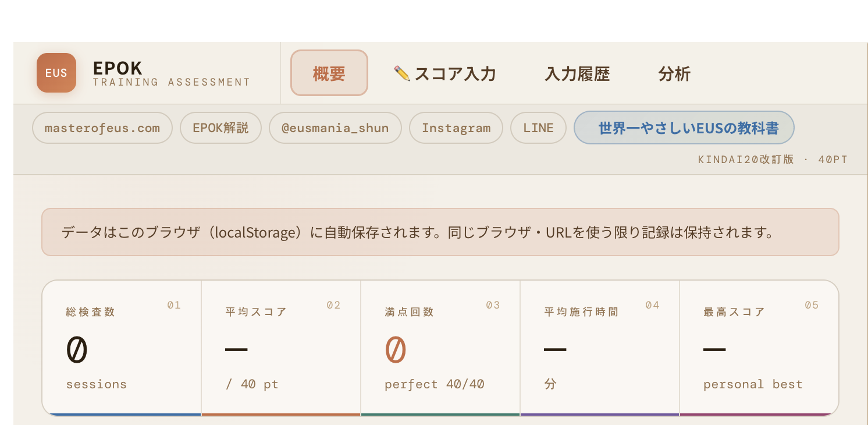Go to the 分析 tab

click(674, 74)
